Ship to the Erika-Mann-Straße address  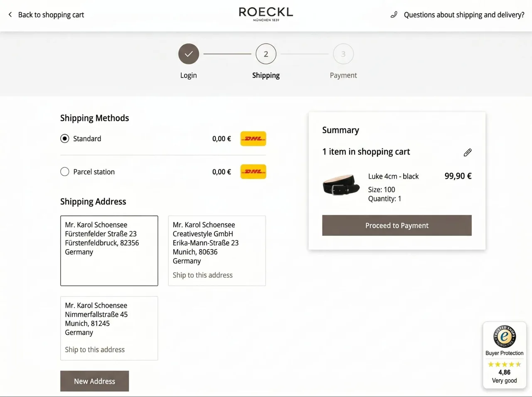click(x=203, y=275)
